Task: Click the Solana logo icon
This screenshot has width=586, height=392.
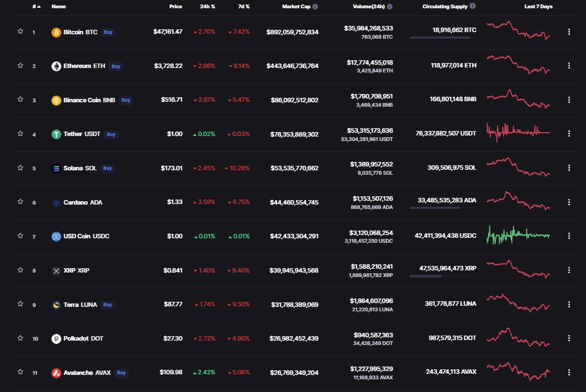Action: click(x=56, y=169)
